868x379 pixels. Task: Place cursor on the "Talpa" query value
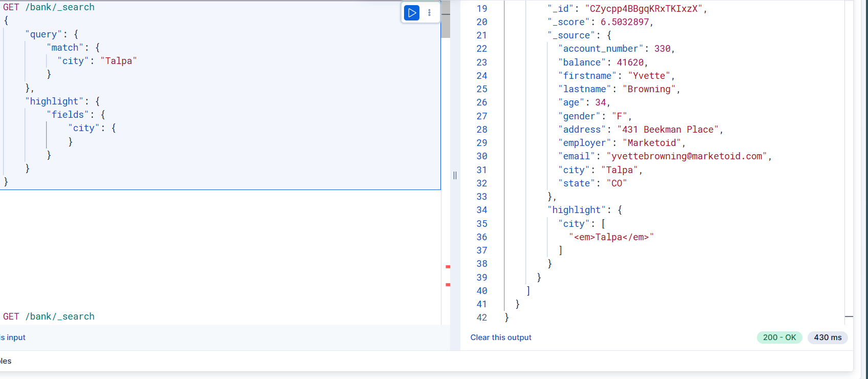[119, 61]
